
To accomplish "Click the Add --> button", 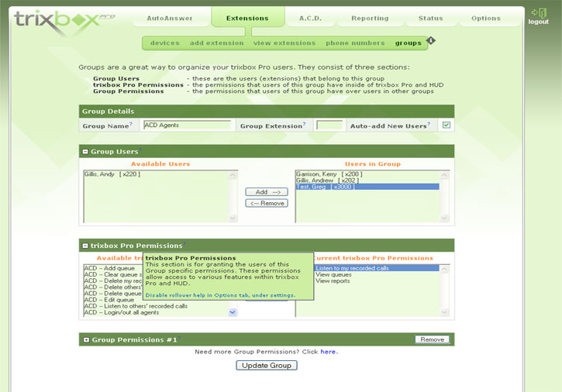I will pyautogui.click(x=267, y=192).
